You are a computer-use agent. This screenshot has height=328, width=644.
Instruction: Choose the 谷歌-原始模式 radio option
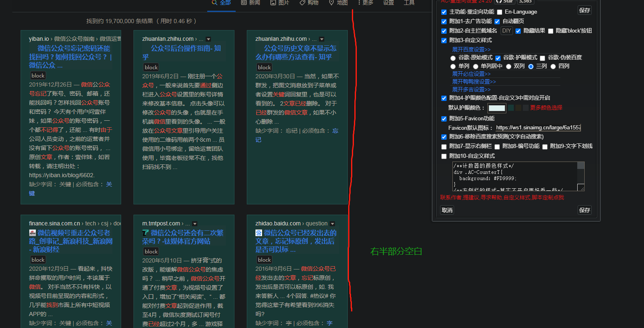[x=453, y=58]
